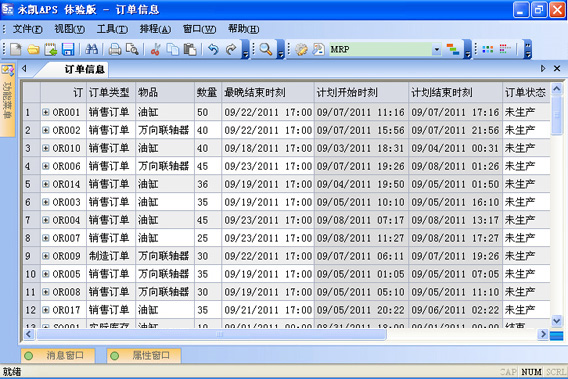Viewport: 568px width, 379px height.
Task: Click the 计划开始时刻 column header
Action: click(x=361, y=93)
